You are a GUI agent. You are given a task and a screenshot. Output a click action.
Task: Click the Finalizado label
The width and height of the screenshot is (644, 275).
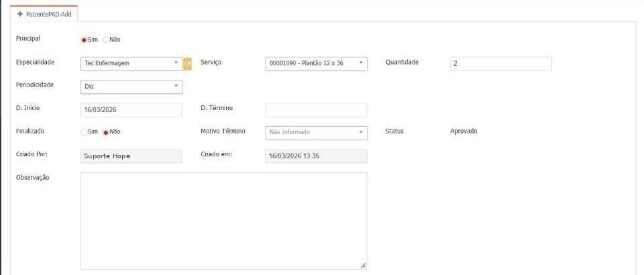30,131
